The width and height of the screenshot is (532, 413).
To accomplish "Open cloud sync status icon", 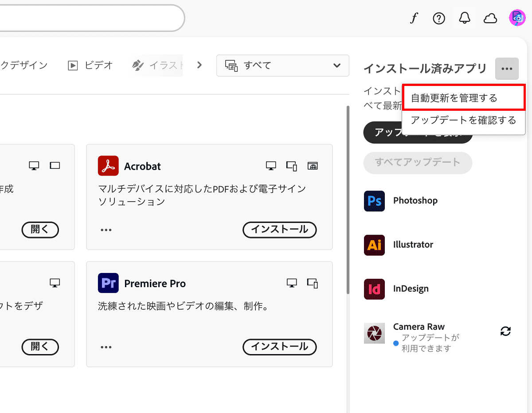I will pos(490,18).
